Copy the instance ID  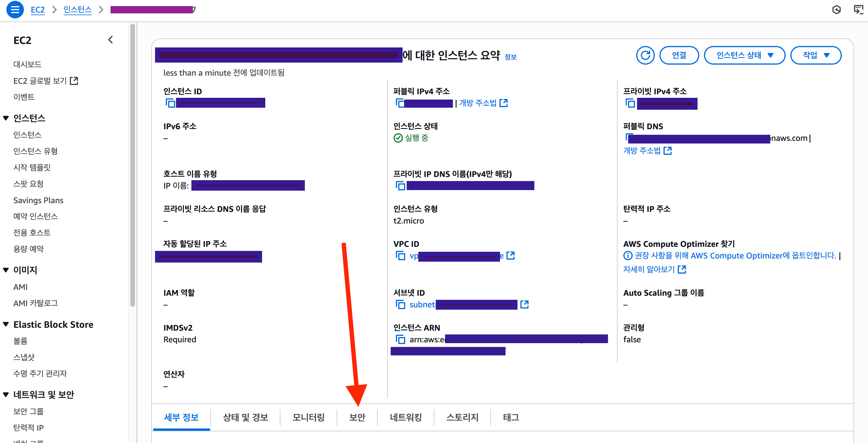point(170,103)
